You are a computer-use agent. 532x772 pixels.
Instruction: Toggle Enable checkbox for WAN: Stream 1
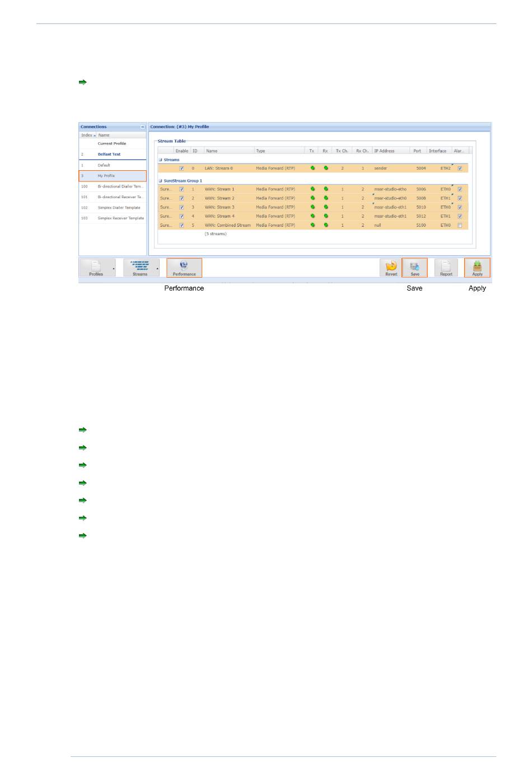(x=181, y=189)
